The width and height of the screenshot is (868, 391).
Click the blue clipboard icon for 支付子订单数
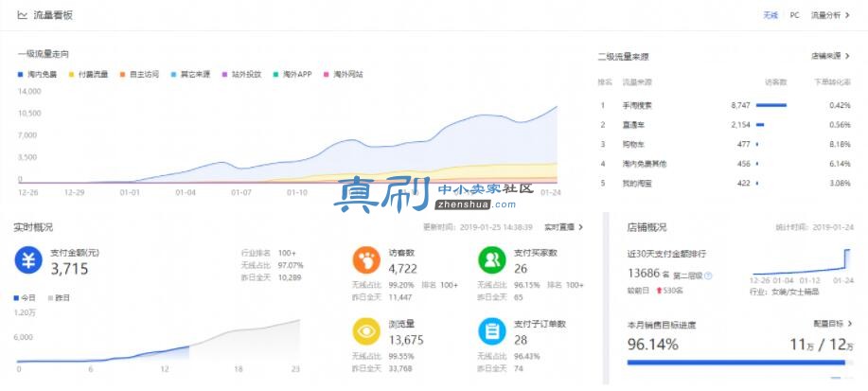(x=492, y=331)
